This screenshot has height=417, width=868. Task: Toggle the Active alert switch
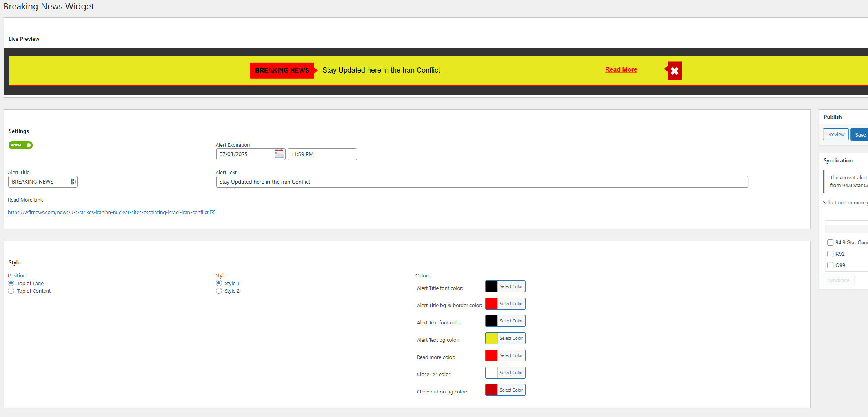pyautogui.click(x=20, y=145)
